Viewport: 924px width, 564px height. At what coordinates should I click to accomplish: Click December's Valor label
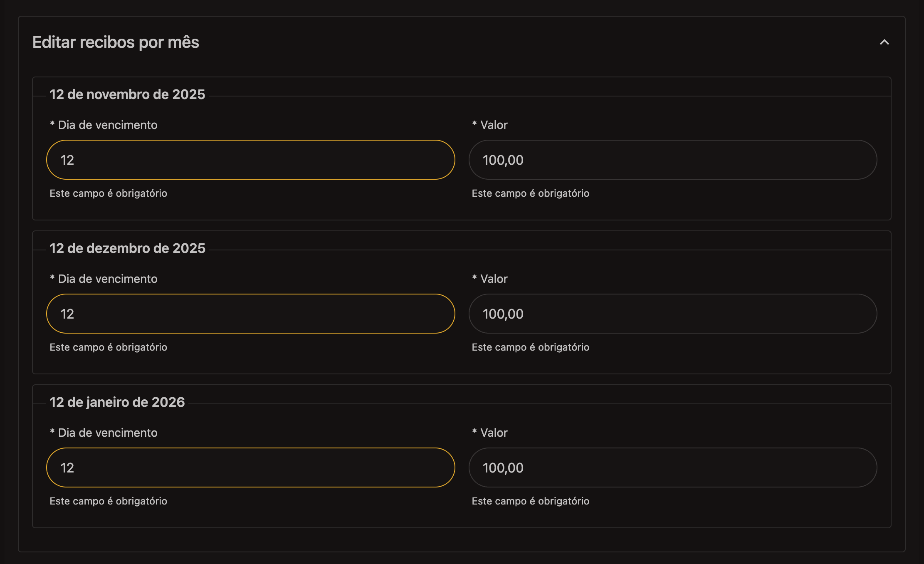[493, 279]
